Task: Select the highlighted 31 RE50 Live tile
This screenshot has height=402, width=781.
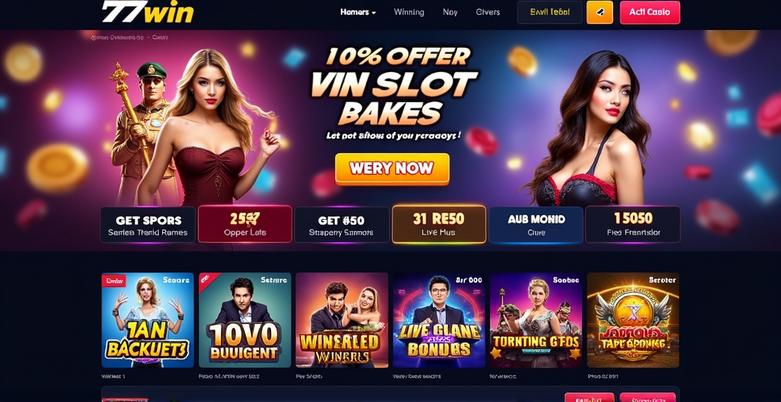Action: click(439, 224)
